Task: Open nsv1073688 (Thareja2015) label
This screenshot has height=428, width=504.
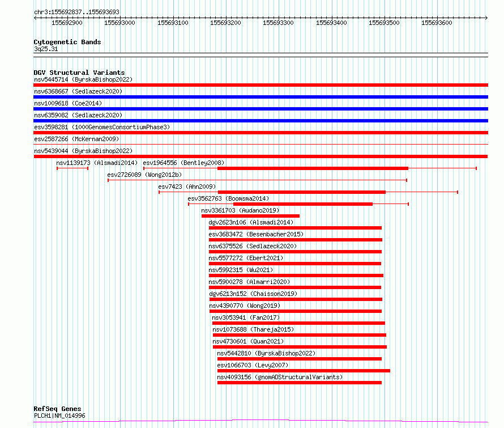Action: point(253,329)
